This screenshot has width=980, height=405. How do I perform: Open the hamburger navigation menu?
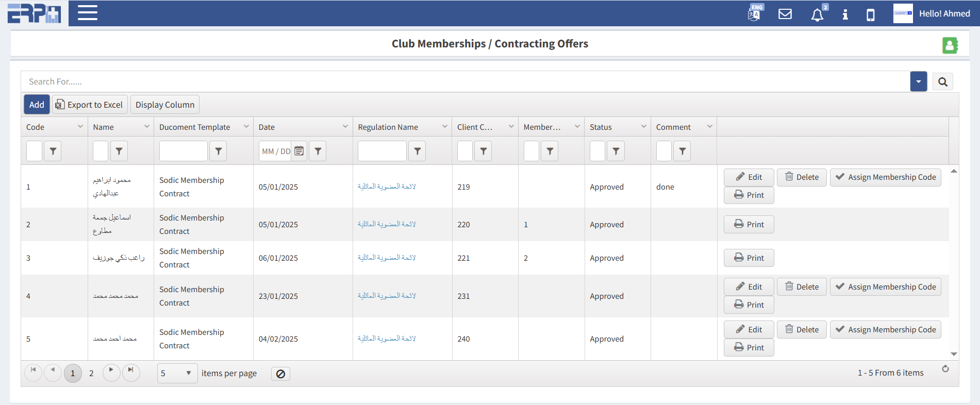[x=87, y=13]
